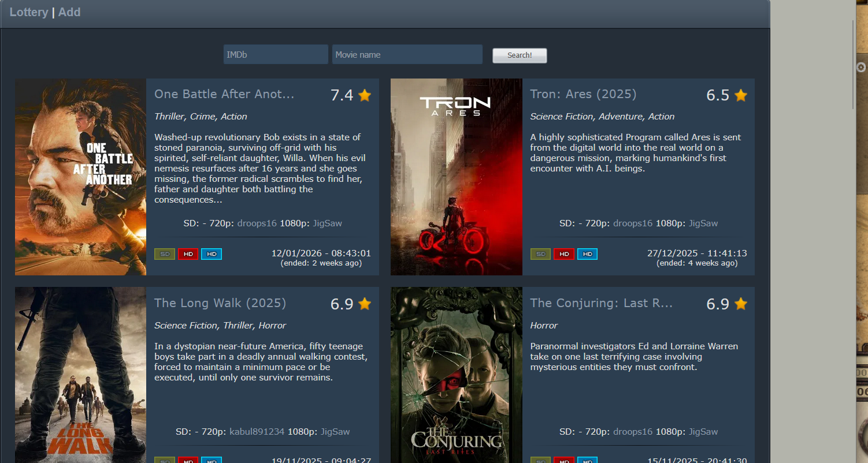868x463 pixels.
Task: Click the red HD badge for Tron: Ares
Action: coord(564,254)
